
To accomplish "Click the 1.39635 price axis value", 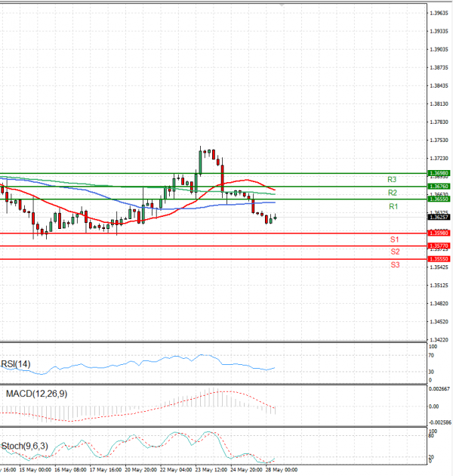I will (439, 13).
